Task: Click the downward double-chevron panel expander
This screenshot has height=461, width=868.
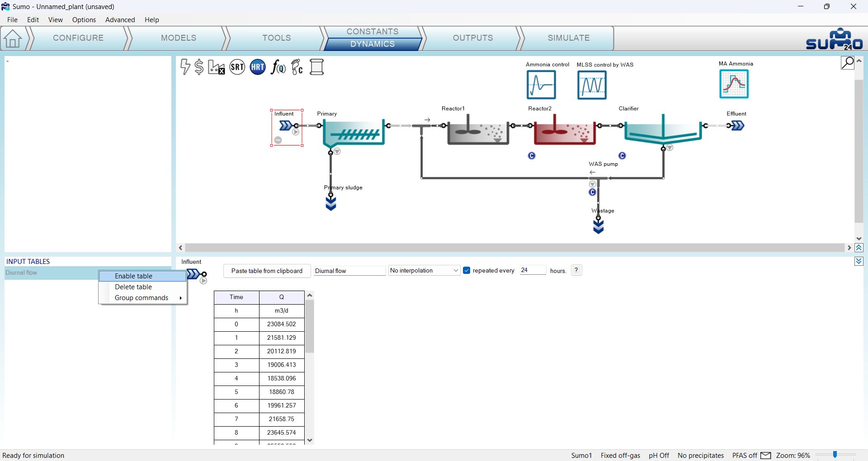Action: click(x=859, y=261)
